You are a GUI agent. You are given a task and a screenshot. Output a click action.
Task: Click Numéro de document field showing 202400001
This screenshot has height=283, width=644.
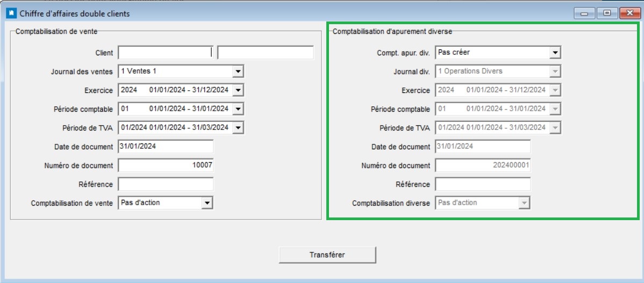pyautogui.click(x=483, y=165)
